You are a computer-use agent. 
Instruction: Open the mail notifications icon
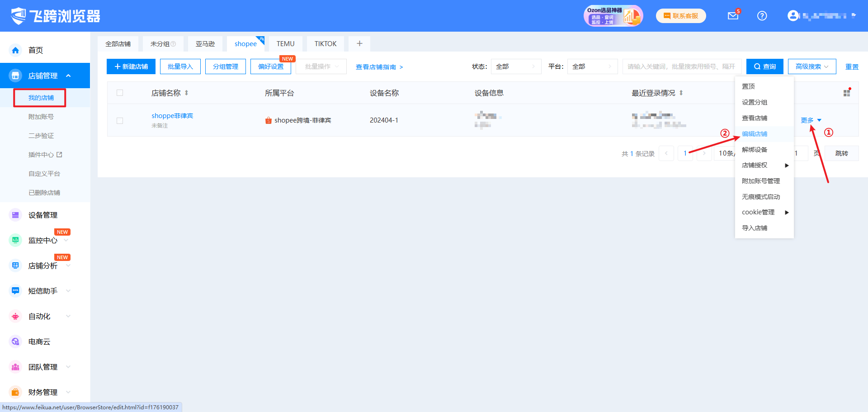pyautogui.click(x=733, y=16)
